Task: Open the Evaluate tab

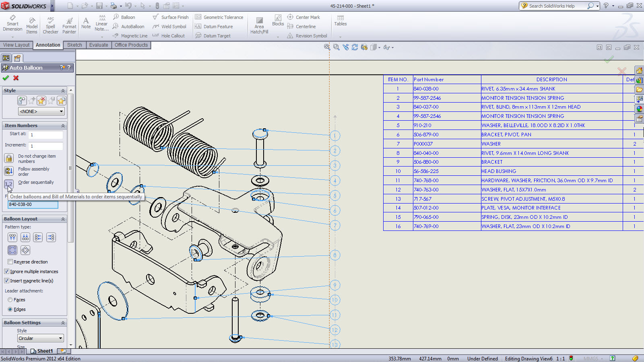Action: pyautogui.click(x=99, y=45)
